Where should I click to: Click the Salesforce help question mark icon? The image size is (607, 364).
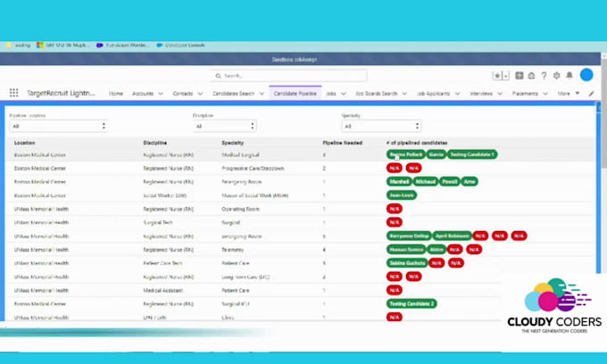pos(544,76)
